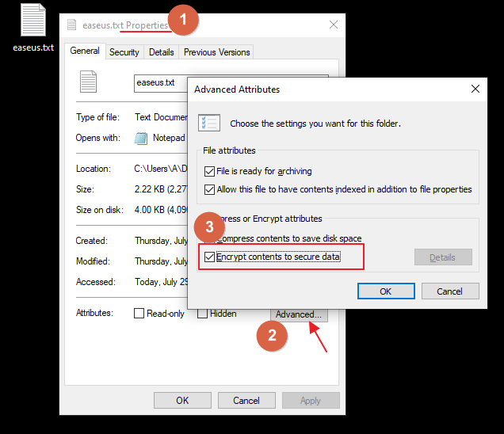The width and height of the screenshot is (504, 434).
Task: Click the Notepad icon beside Opens with
Action: (141, 138)
